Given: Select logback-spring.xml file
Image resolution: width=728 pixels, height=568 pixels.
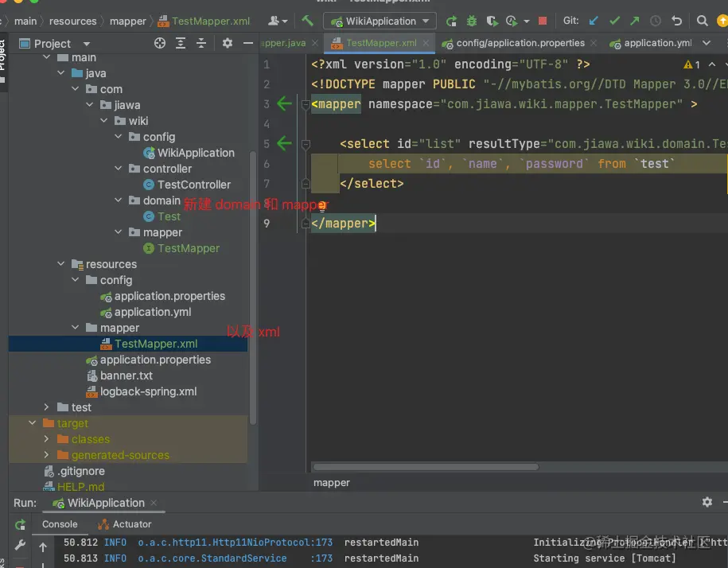Looking at the screenshot, I should (142, 391).
